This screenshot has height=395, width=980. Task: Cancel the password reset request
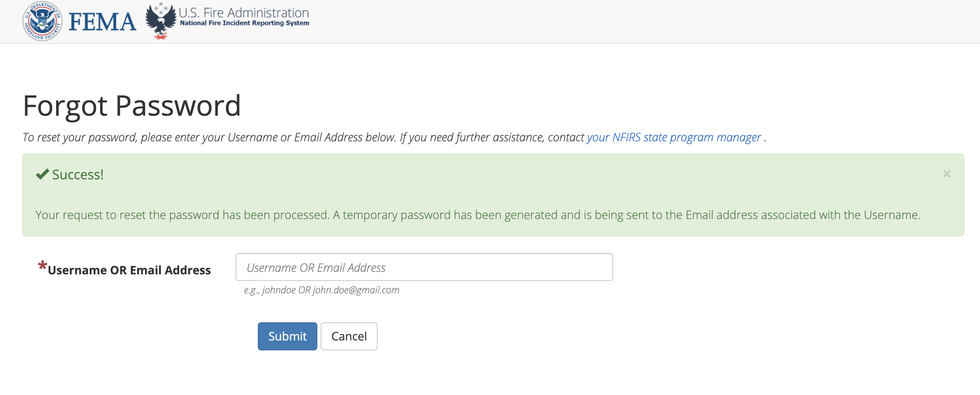349,336
